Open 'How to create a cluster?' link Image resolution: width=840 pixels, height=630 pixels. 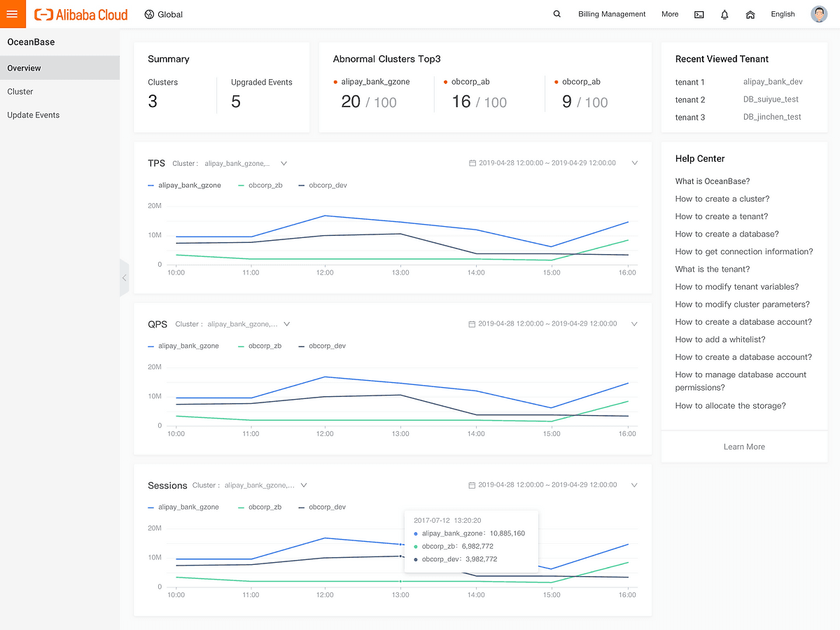pyautogui.click(x=722, y=199)
